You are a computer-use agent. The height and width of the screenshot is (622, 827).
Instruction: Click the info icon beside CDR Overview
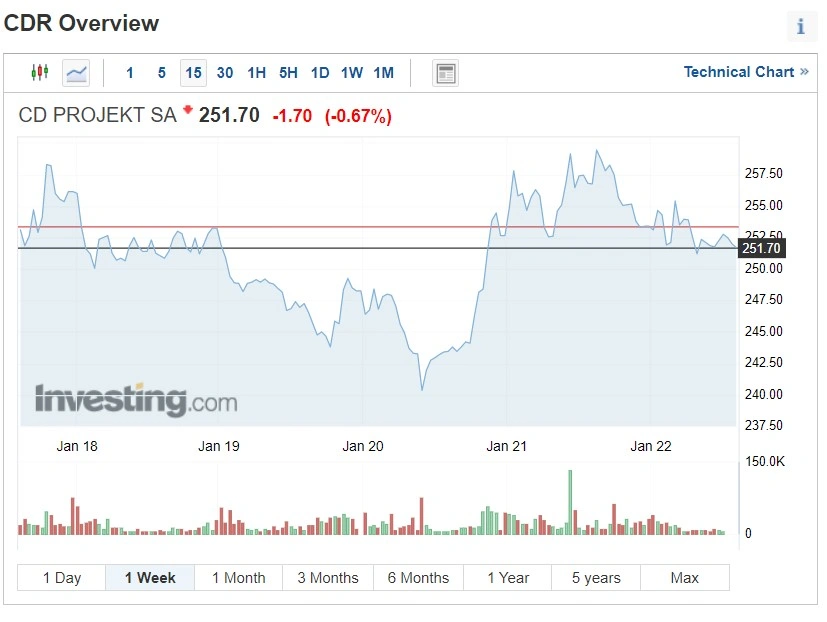tap(801, 26)
